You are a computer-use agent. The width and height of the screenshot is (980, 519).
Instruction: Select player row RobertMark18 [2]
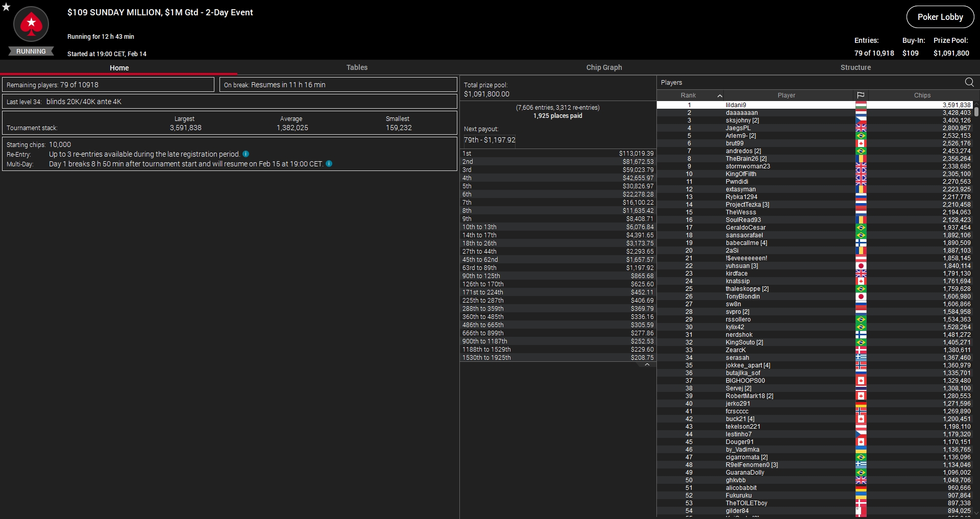[x=815, y=396]
